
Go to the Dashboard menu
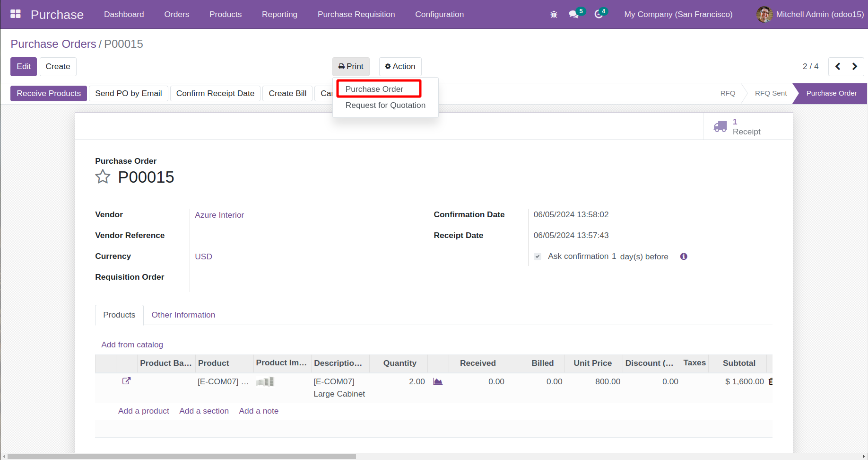(124, 15)
